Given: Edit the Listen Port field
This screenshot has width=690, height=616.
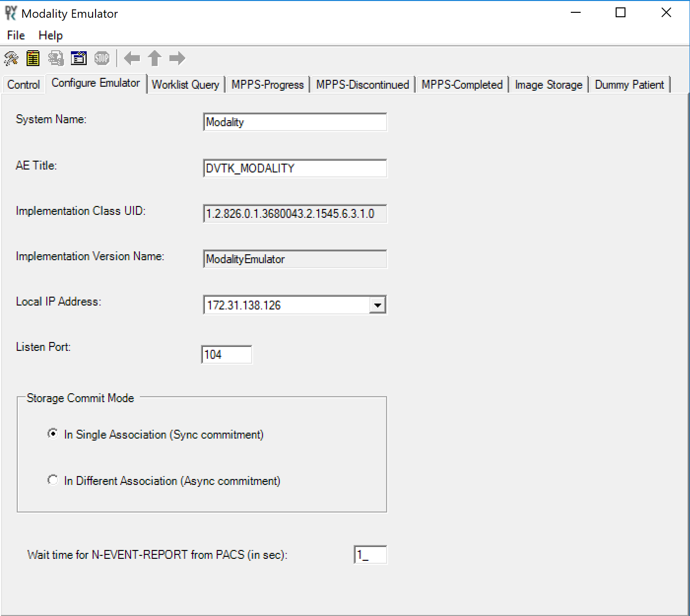Looking at the screenshot, I should 226,354.
